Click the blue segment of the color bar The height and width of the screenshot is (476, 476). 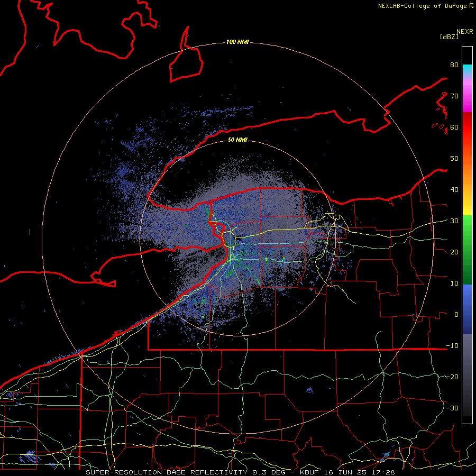click(x=467, y=309)
